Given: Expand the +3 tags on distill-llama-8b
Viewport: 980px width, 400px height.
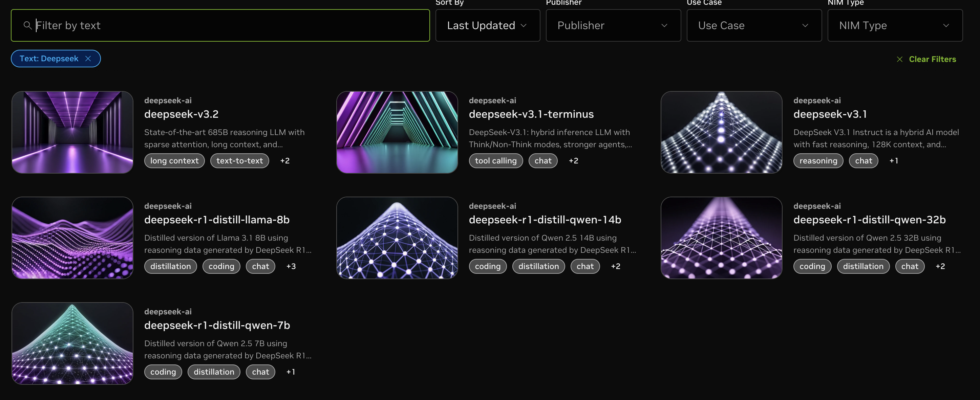Looking at the screenshot, I should 291,266.
